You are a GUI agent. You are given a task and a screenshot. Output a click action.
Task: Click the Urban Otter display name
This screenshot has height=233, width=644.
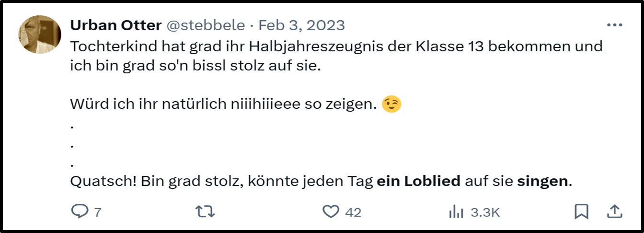[115, 25]
